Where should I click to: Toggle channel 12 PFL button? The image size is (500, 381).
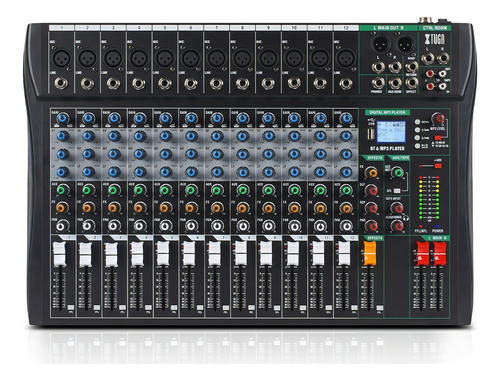354,307
